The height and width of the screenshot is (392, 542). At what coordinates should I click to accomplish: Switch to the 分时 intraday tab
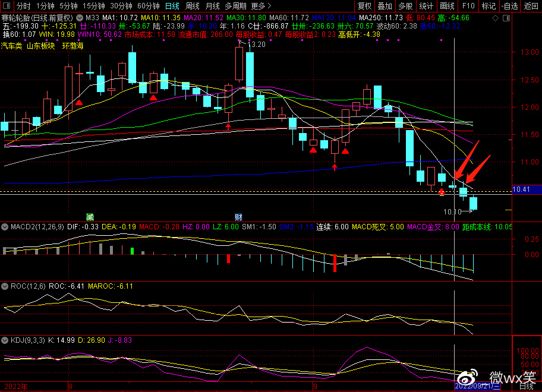point(23,6)
